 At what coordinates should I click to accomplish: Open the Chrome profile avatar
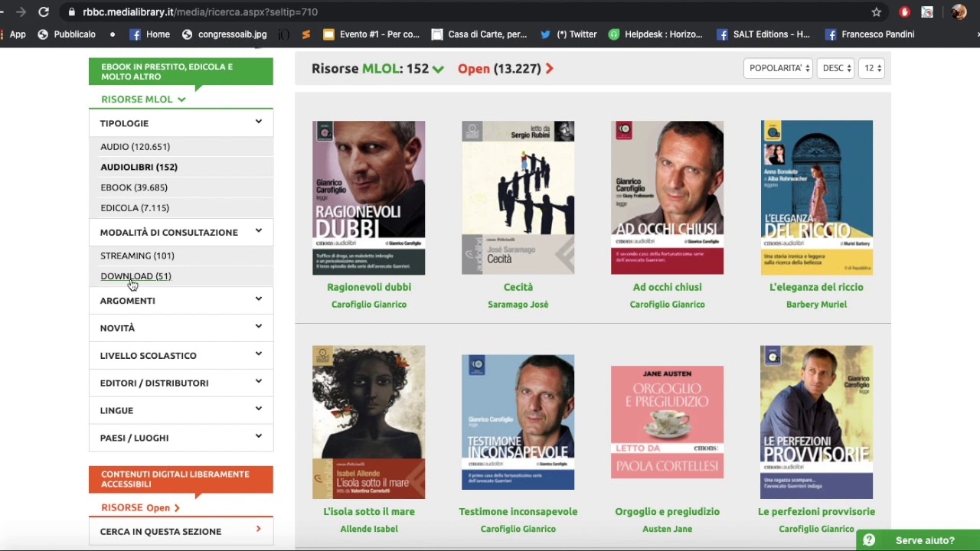pos(959,12)
